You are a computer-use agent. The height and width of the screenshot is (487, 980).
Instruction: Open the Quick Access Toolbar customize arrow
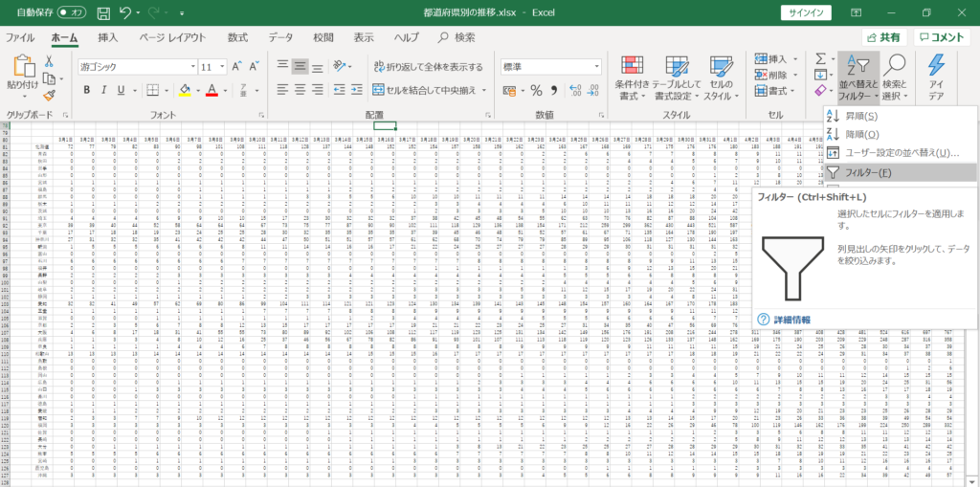[182, 13]
